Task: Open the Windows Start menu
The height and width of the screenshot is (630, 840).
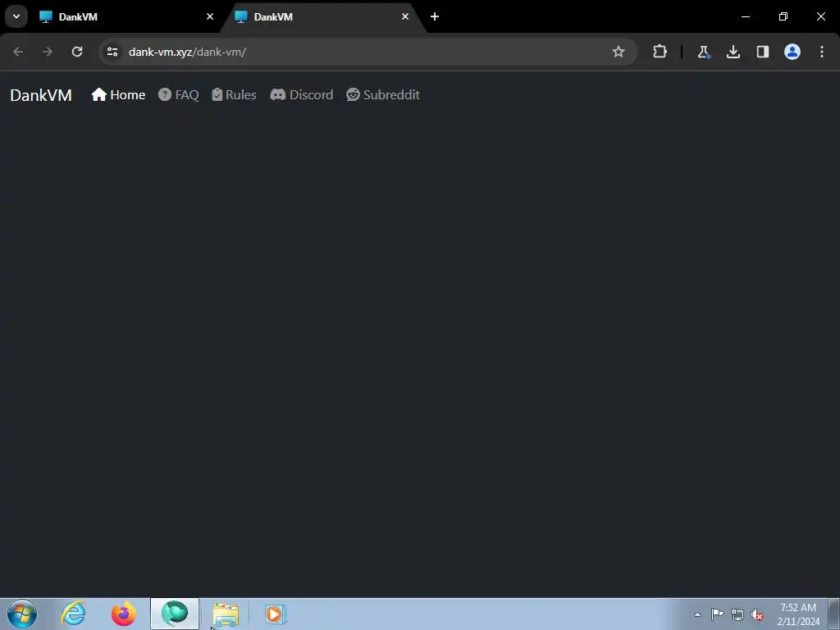Action: click(x=22, y=614)
